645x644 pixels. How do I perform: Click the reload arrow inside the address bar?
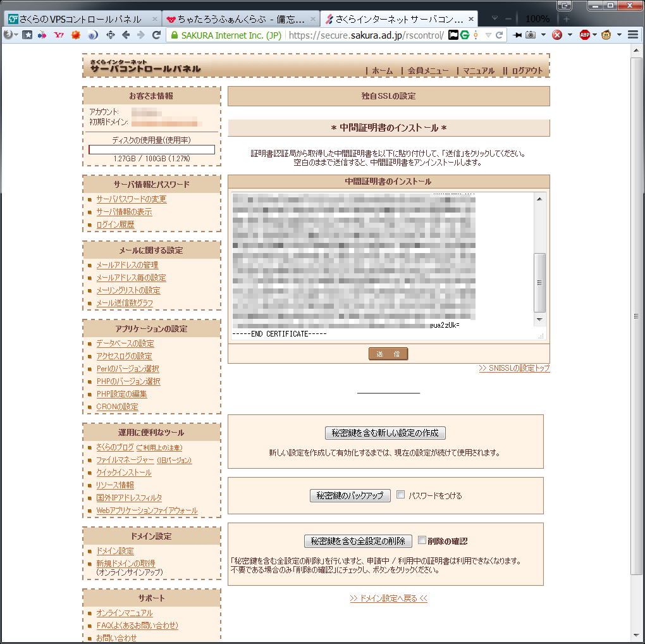pos(500,35)
